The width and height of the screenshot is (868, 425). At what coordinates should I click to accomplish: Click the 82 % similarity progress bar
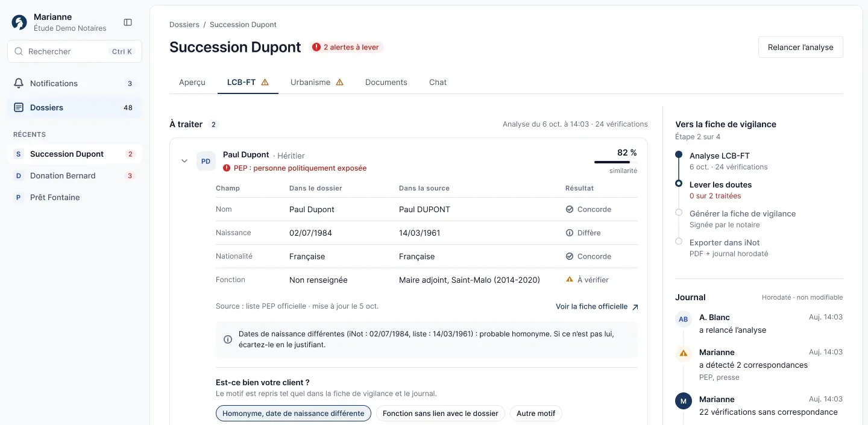coord(615,162)
